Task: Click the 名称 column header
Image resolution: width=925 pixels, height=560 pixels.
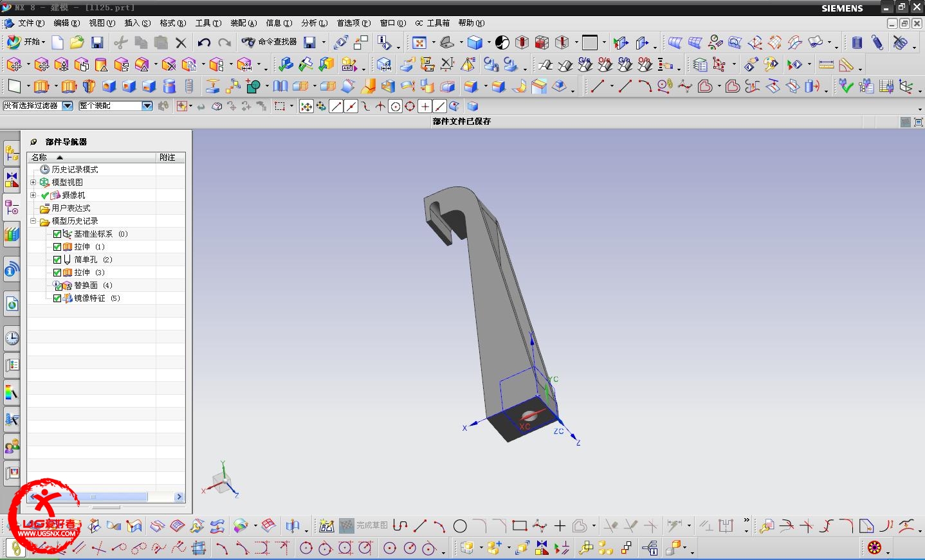Action: tap(92, 158)
